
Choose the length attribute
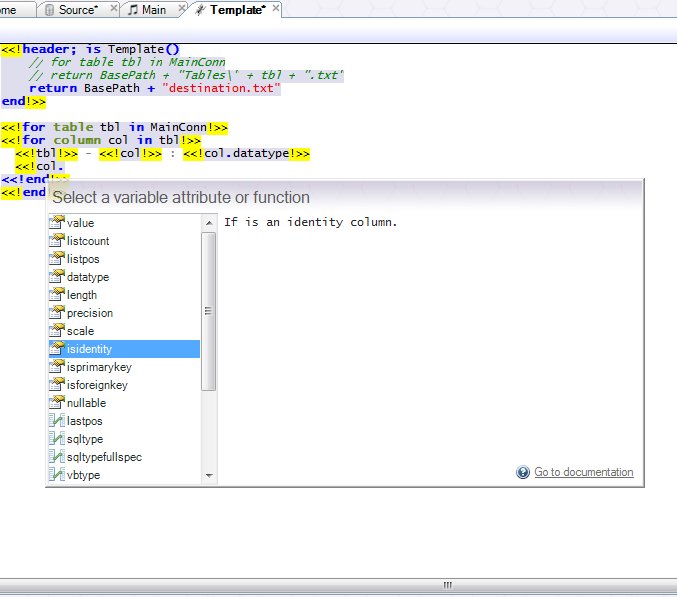[x=124, y=295]
